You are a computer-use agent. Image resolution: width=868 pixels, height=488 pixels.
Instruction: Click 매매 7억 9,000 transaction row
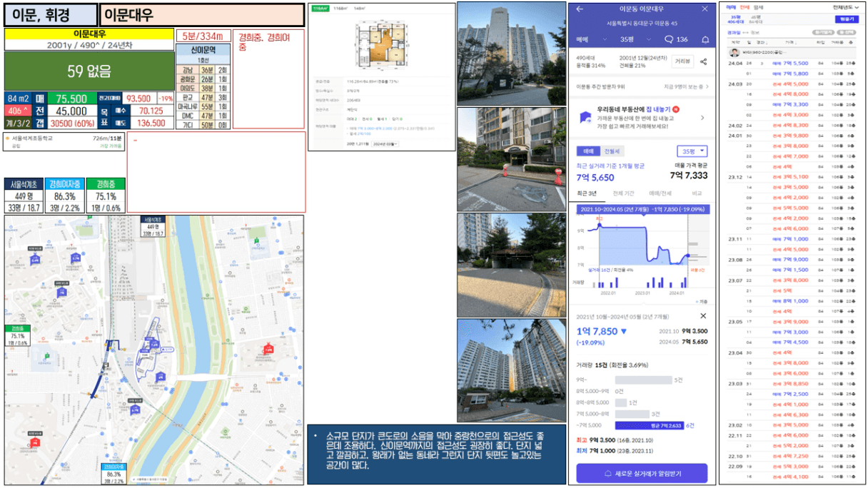(792, 260)
